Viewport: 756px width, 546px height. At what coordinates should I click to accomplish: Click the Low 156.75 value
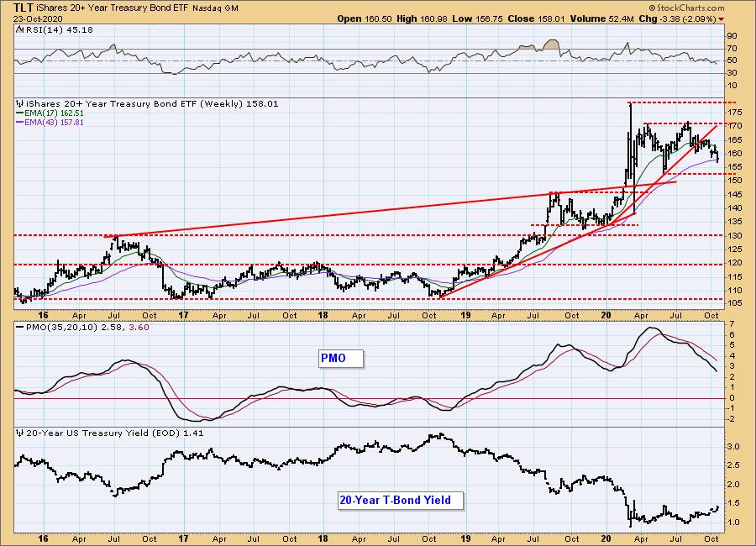(477, 18)
